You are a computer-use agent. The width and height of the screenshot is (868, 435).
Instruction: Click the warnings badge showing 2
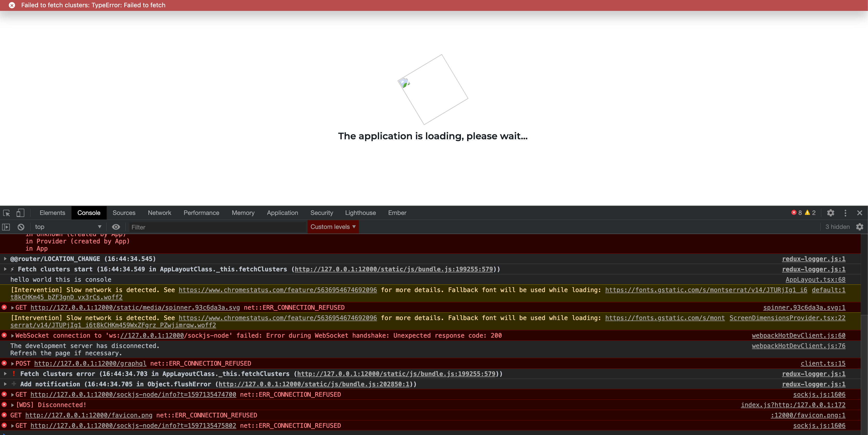click(x=810, y=213)
